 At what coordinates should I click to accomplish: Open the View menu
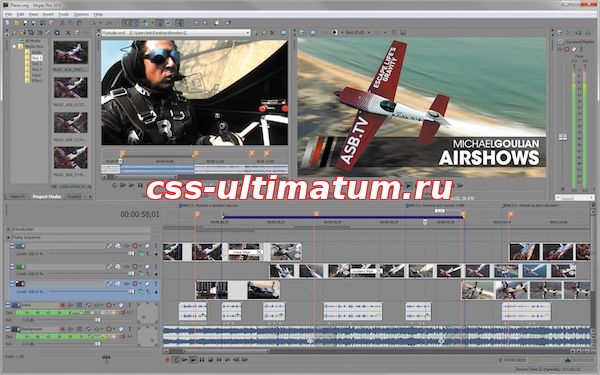coord(33,15)
